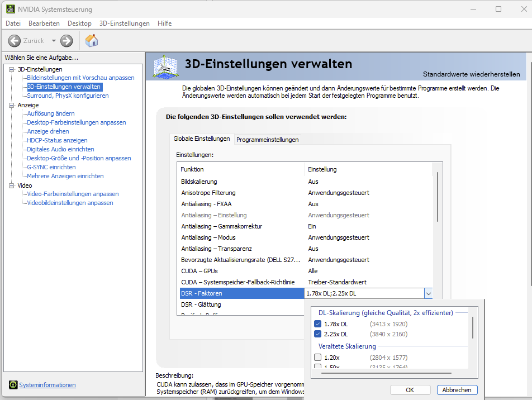Select the DSR - Faktoren row

242,293
